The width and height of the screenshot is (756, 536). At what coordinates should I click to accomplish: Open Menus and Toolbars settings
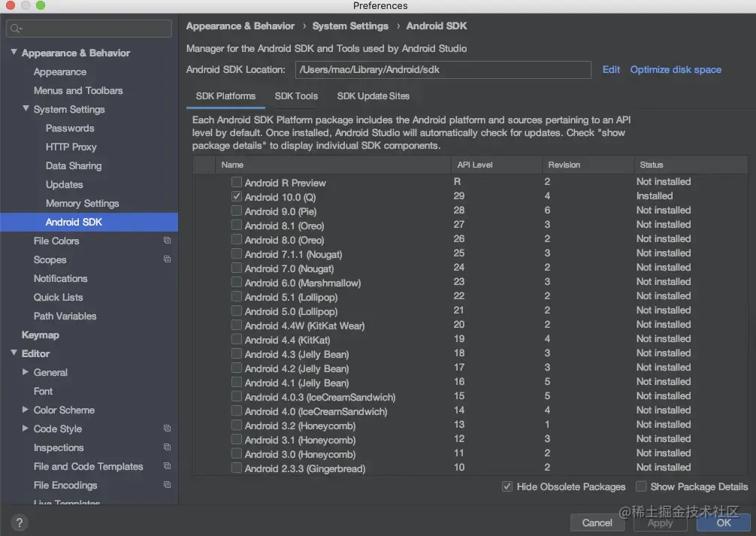point(78,91)
